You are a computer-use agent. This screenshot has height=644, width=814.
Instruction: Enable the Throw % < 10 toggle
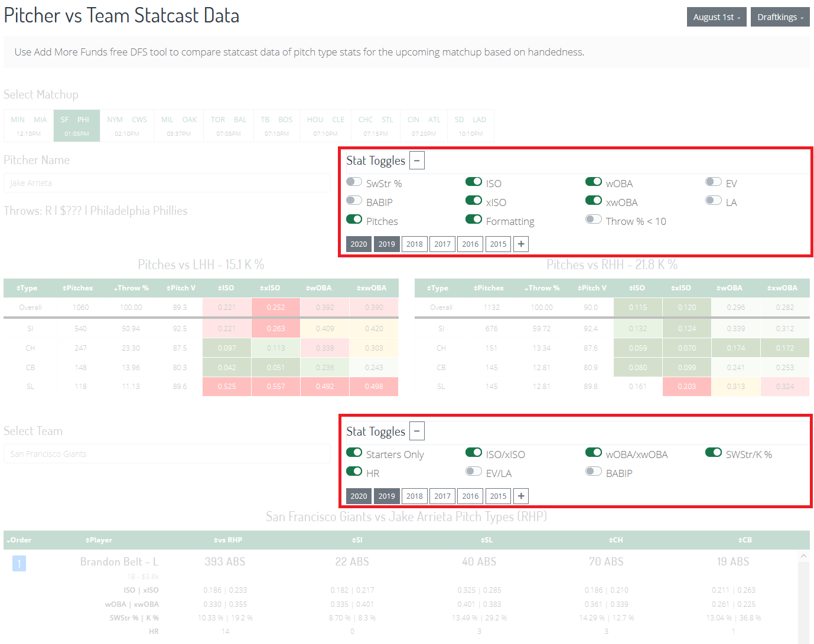click(593, 220)
